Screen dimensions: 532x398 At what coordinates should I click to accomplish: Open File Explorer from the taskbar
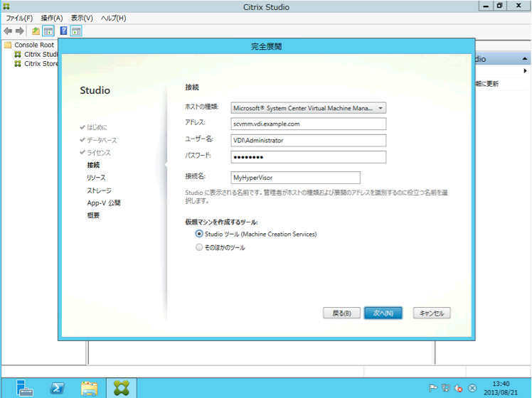[x=89, y=388]
